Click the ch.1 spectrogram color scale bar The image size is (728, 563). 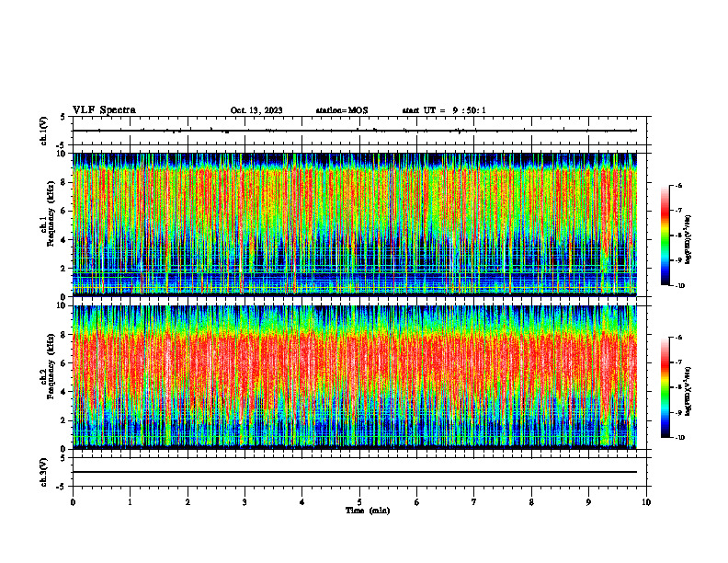(665, 236)
